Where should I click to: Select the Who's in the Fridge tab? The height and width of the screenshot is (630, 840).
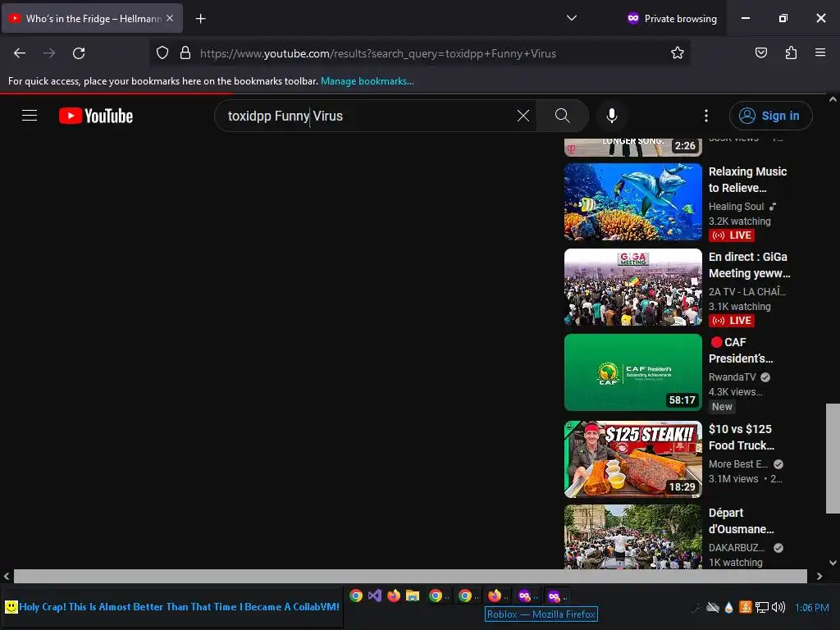point(92,18)
